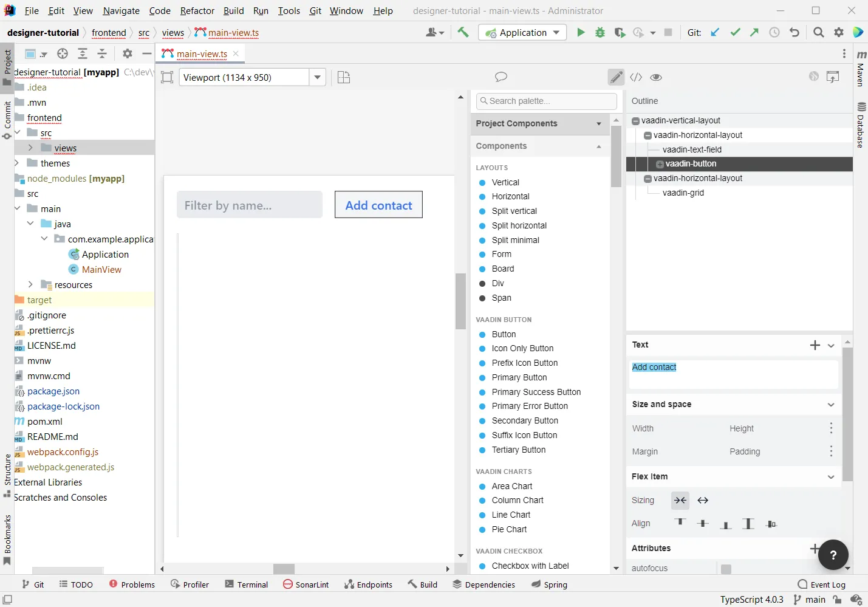This screenshot has height=607, width=868.
Task: Select the align-center option under Align
Action: coord(703,523)
